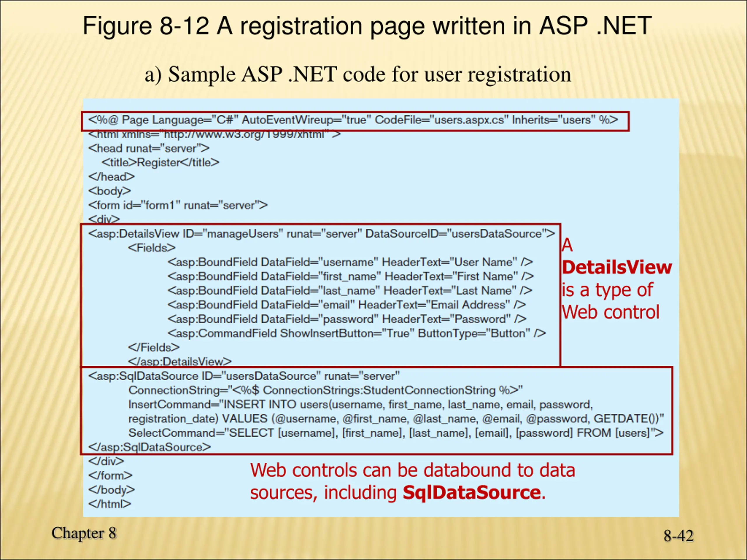Image resolution: width=747 pixels, height=560 pixels.
Task: Click the '<body>' opening tag line
Action: point(109,191)
